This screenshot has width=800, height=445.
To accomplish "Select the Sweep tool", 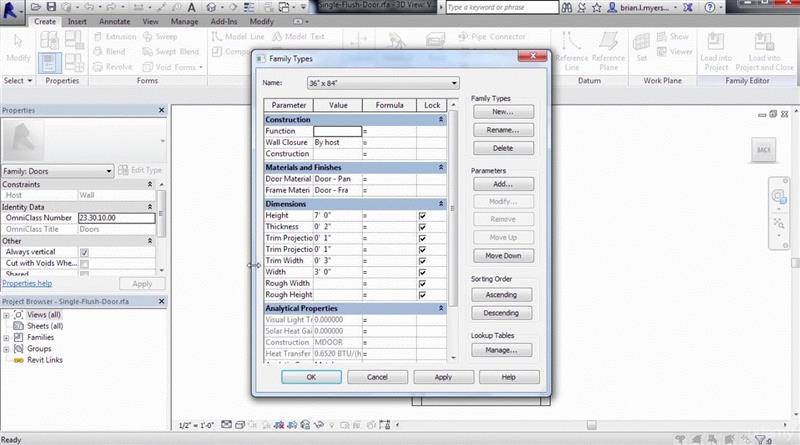I will [160, 37].
